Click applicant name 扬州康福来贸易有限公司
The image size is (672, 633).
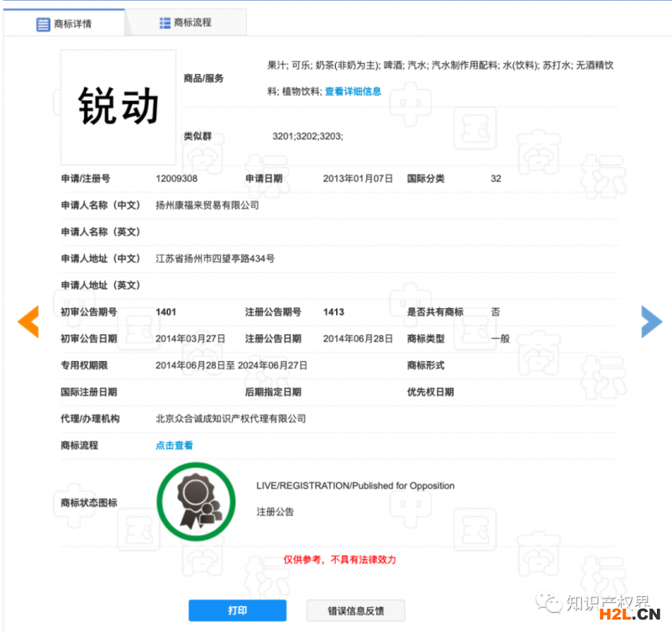207,205
